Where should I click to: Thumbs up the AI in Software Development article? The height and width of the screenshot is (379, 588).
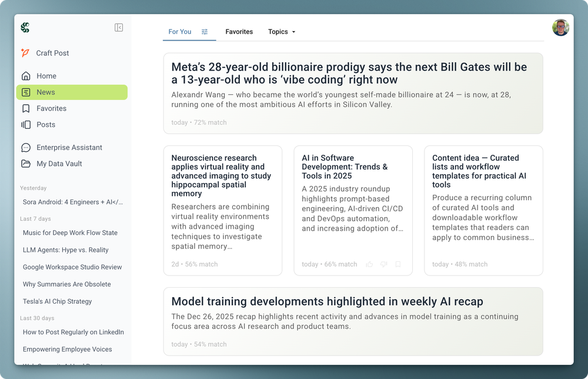tap(369, 264)
